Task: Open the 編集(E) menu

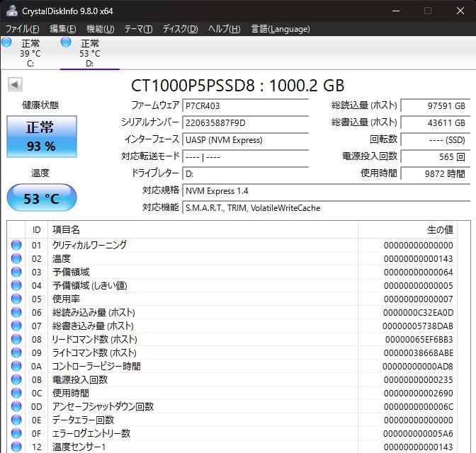Action: (x=62, y=29)
